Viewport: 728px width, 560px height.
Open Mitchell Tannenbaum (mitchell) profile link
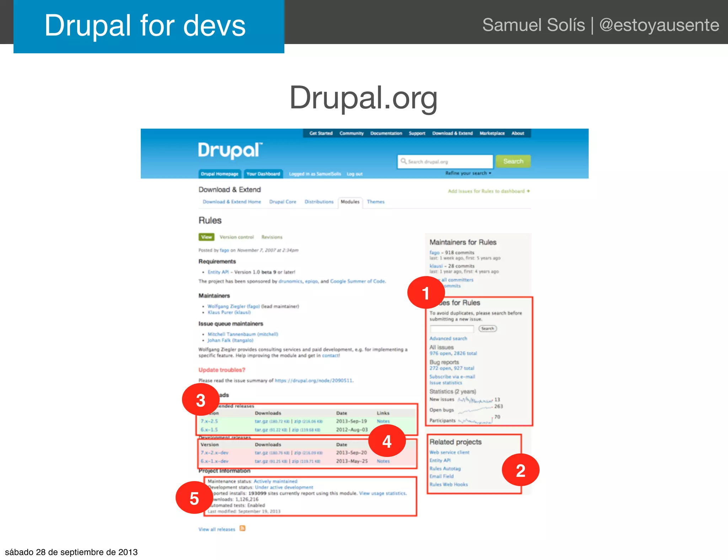tap(243, 334)
